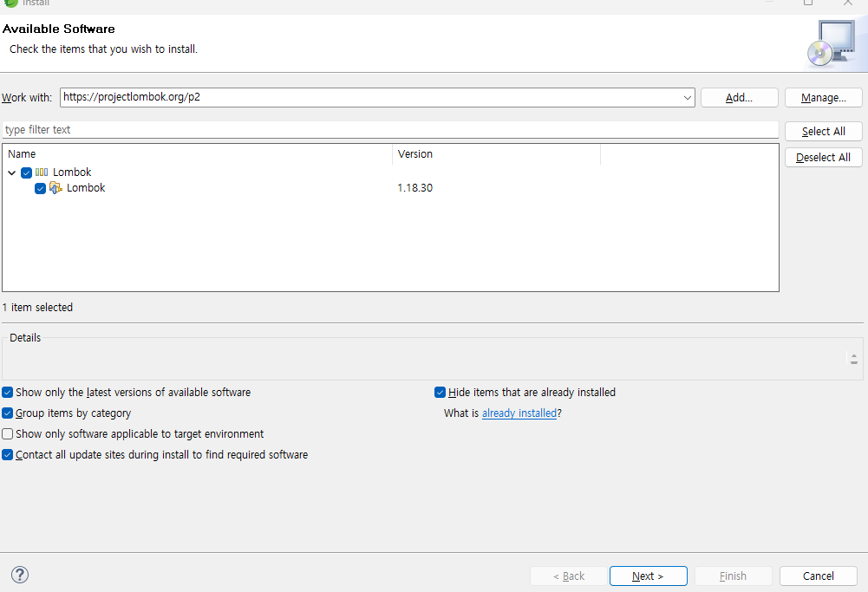Uncheck the Lombok 1.18.30 feature checkbox
The height and width of the screenshot is (592, 868).
click(x=40, y=189)
